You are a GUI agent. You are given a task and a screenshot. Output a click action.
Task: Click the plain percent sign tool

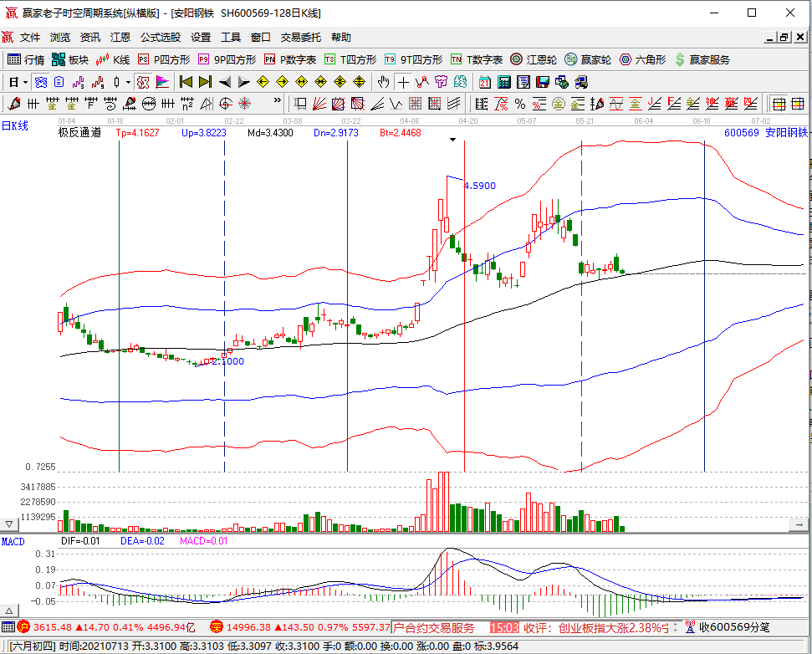coord(520,104)
